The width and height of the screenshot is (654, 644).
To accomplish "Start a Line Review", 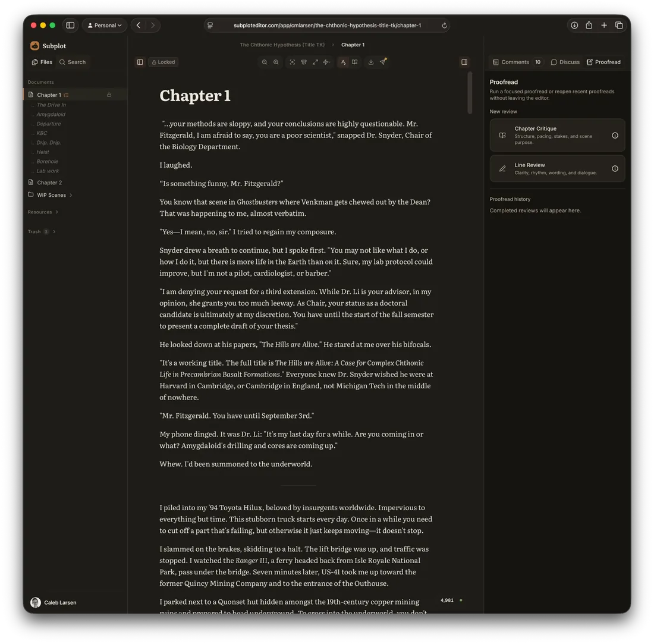I will click(x=557, y=168).
